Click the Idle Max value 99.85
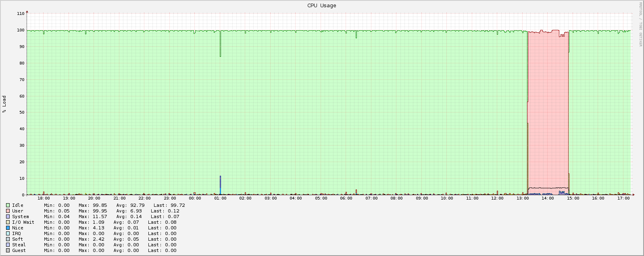 (99, 205)
